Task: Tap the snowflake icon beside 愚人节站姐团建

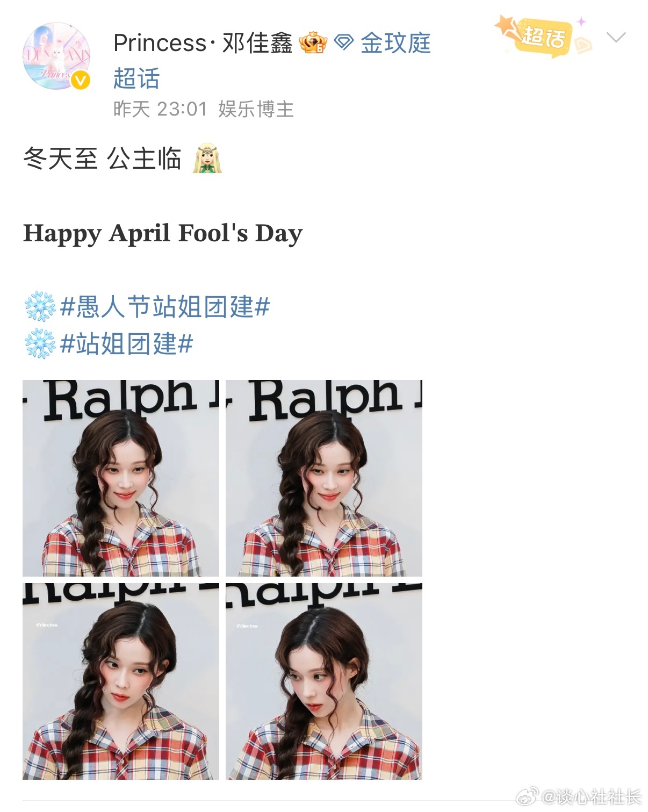Action: coord(40,307)
